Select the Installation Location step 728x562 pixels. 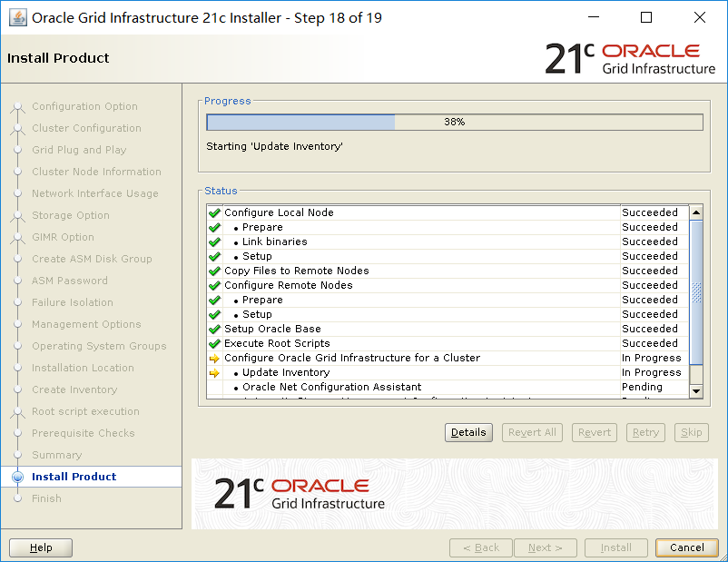[83, 368]
